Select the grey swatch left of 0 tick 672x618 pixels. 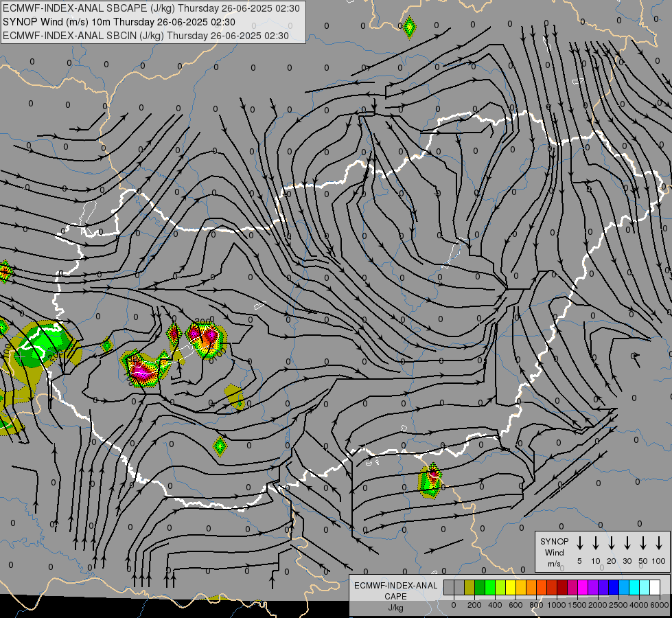(x=449, y=587)
